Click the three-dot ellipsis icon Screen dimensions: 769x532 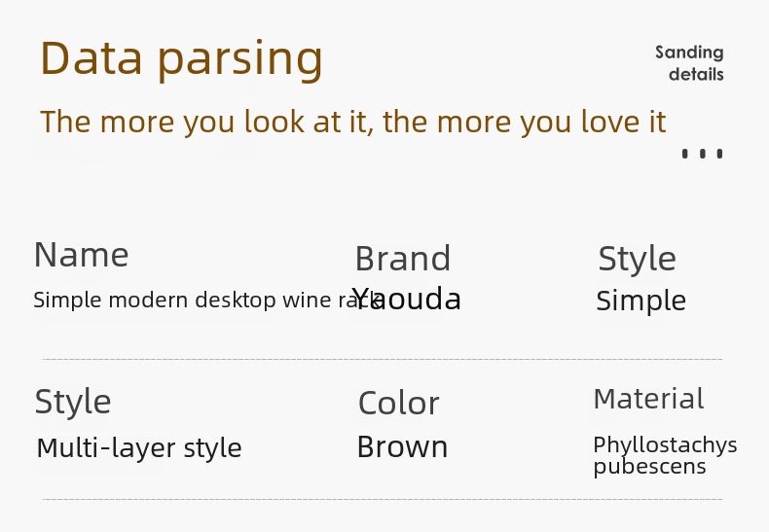[702, 154]
